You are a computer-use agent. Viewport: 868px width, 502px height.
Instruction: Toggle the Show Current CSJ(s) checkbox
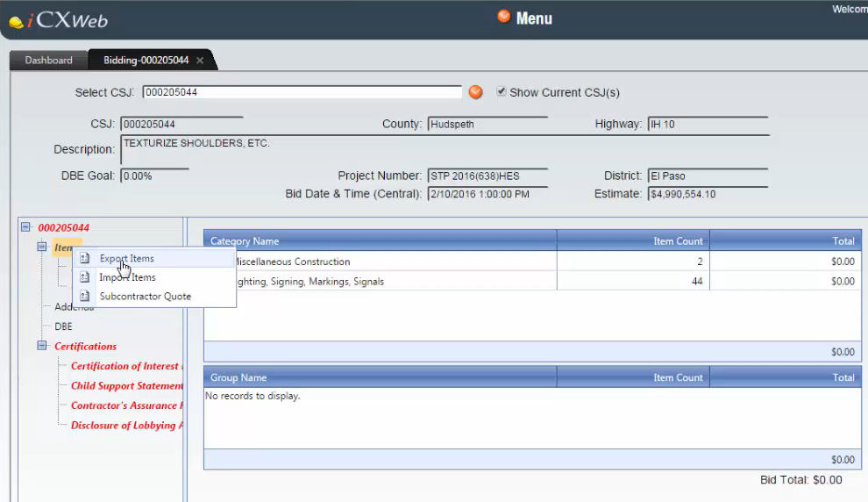(502, 92)
